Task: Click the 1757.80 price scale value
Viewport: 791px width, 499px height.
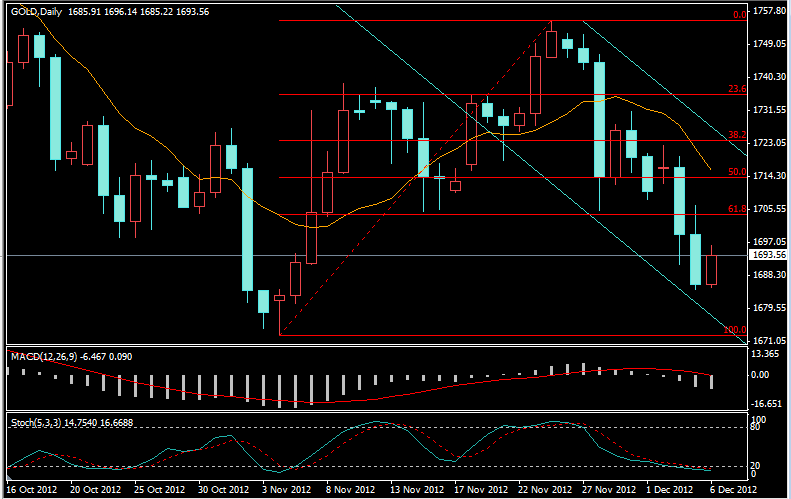Action: pos(769,11)
